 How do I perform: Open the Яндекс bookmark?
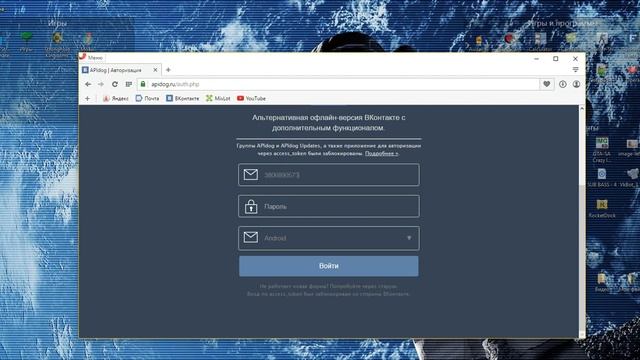116,98
